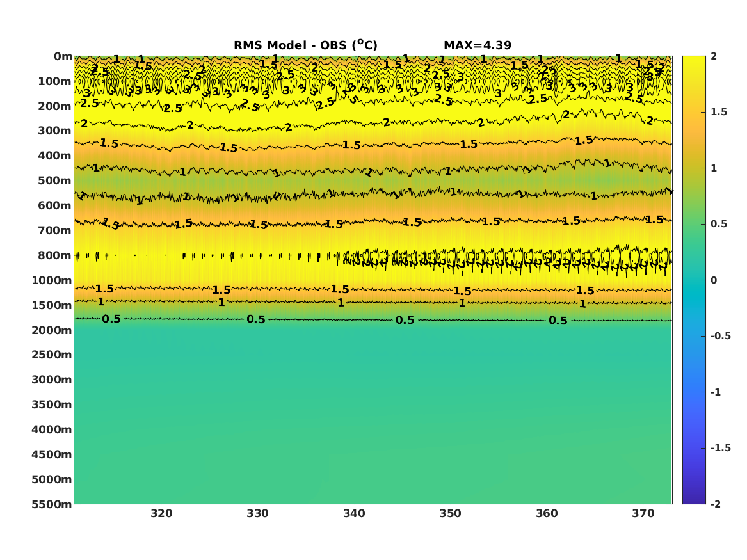Click the dark blue bottom end of the colorbar

[694, 499]
